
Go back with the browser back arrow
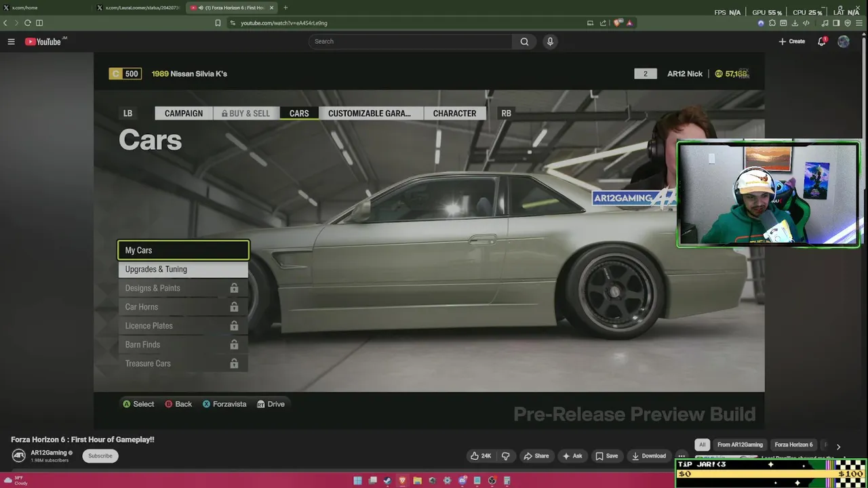tap(5, 22)
